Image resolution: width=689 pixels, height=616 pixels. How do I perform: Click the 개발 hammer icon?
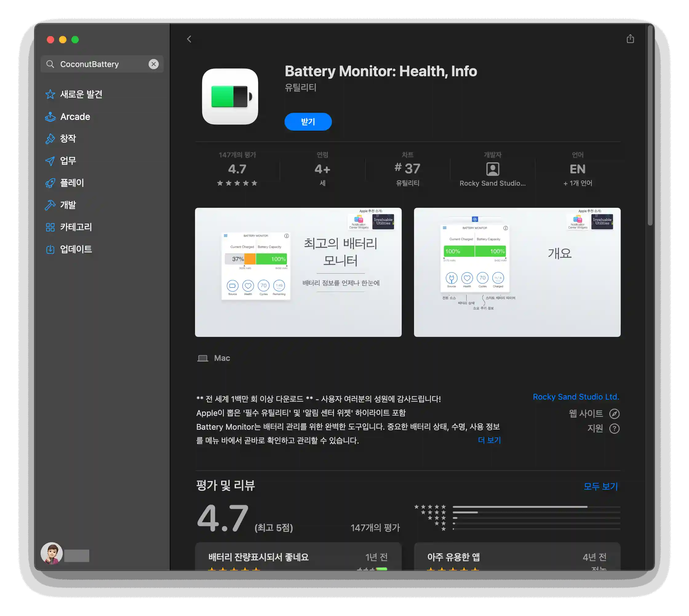pos(50,205)
